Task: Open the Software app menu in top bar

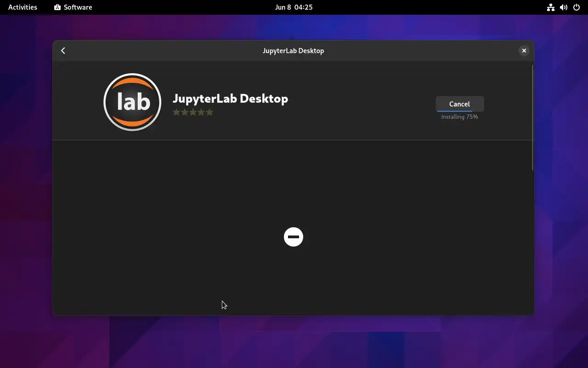Action: coord(73,7)
